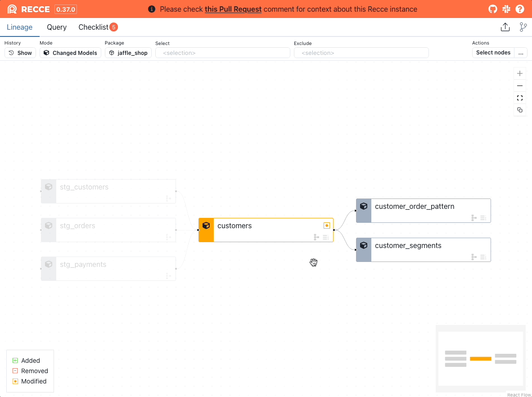Open the git branch info icon

click(x=523, y=27)
